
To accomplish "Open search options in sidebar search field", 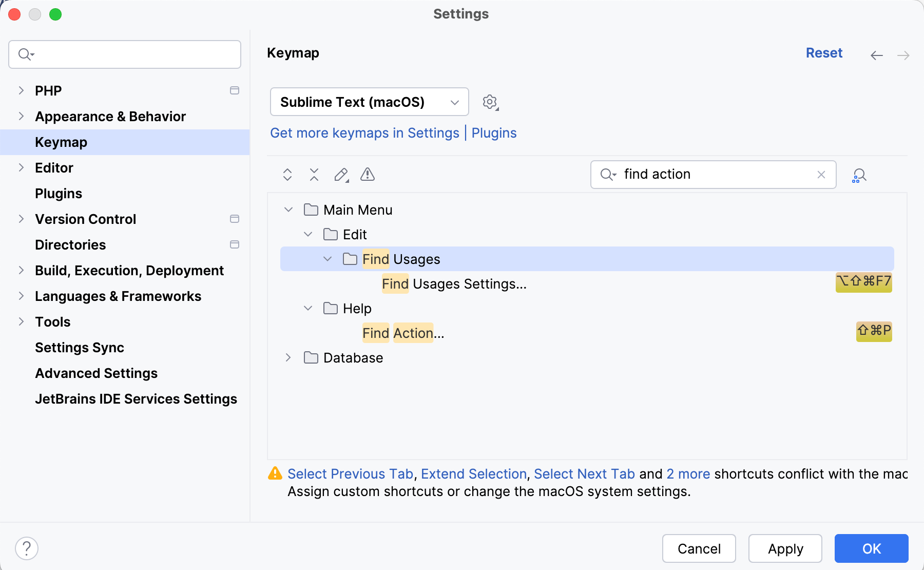I will [27, 54].
